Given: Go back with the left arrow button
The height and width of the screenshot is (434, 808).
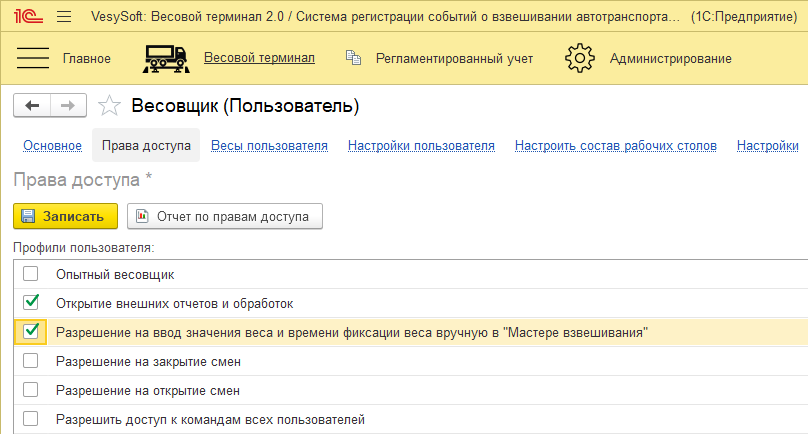Looking at the screenshot, I should click(x=32, y=106).
